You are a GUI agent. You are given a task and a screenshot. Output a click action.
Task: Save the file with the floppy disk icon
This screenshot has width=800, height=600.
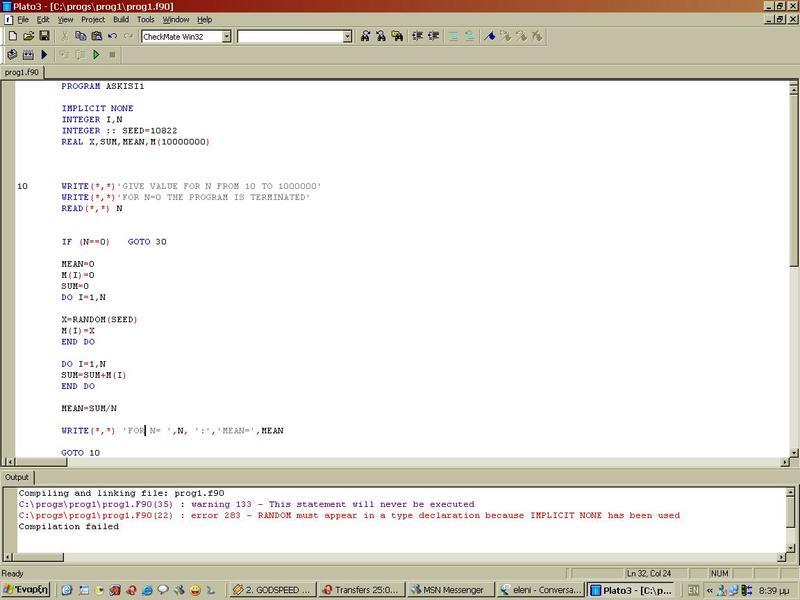pyautogui.click(x=43, y=36)
